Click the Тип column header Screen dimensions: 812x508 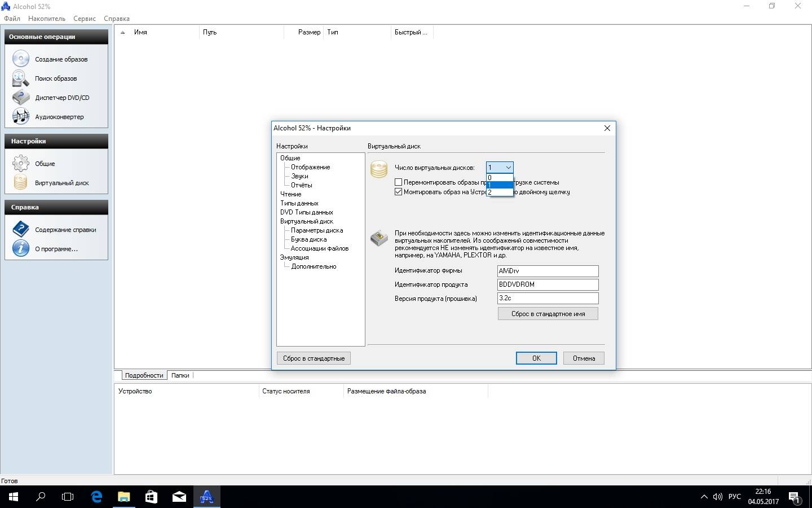[358, 32]
